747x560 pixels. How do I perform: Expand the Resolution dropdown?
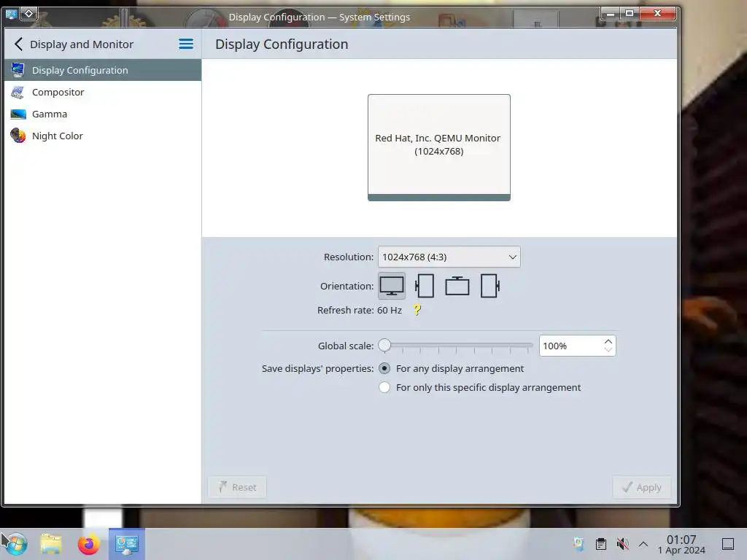pyautogui.click(x=449, y=257)
